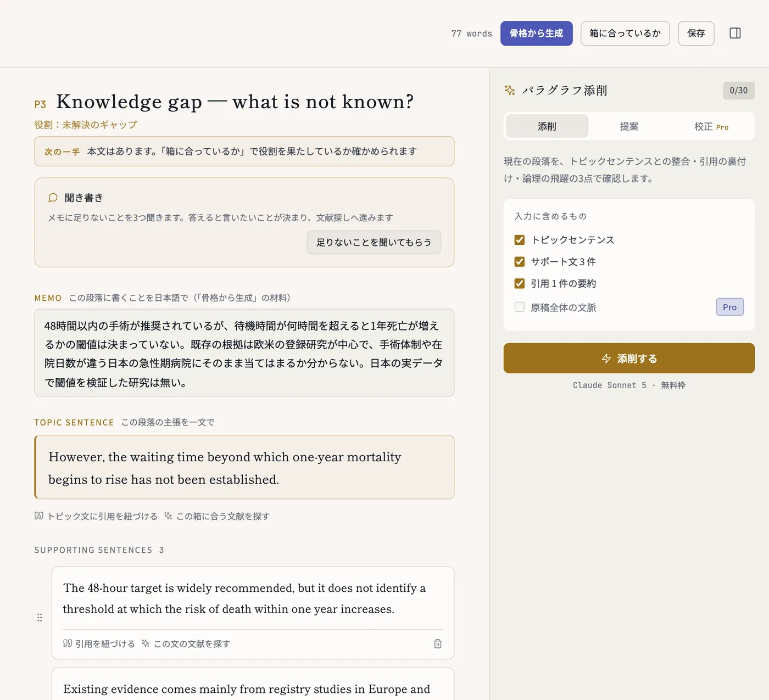Screen dimensions: 769x700
Task: Click into the MEMO text box
Action: 244,353
